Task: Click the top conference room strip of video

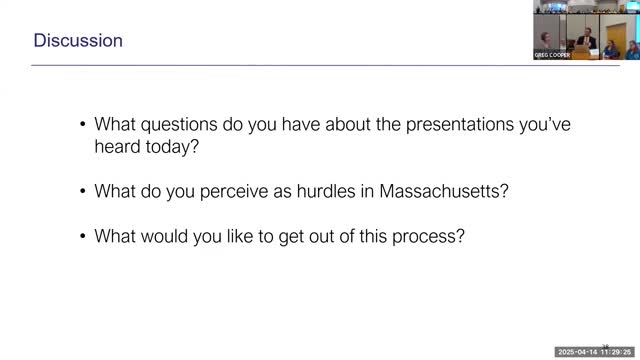Action: [x=587, y=7]
